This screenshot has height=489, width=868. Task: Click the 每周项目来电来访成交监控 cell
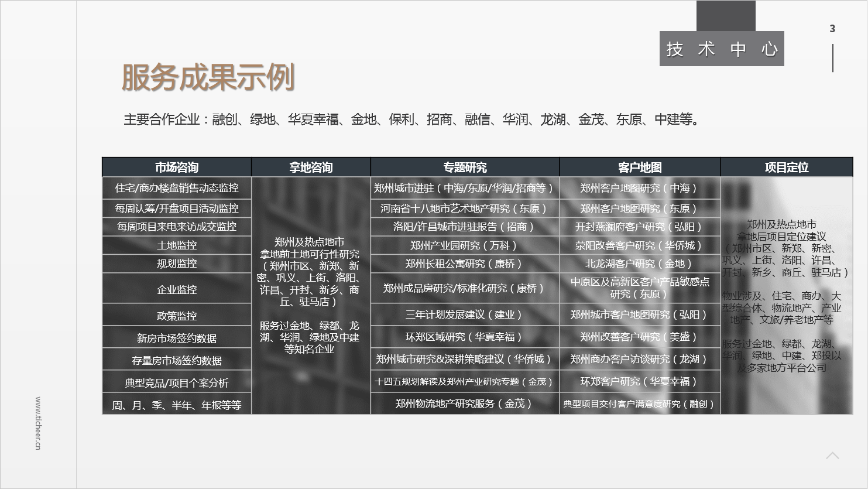tap(177, 227)
